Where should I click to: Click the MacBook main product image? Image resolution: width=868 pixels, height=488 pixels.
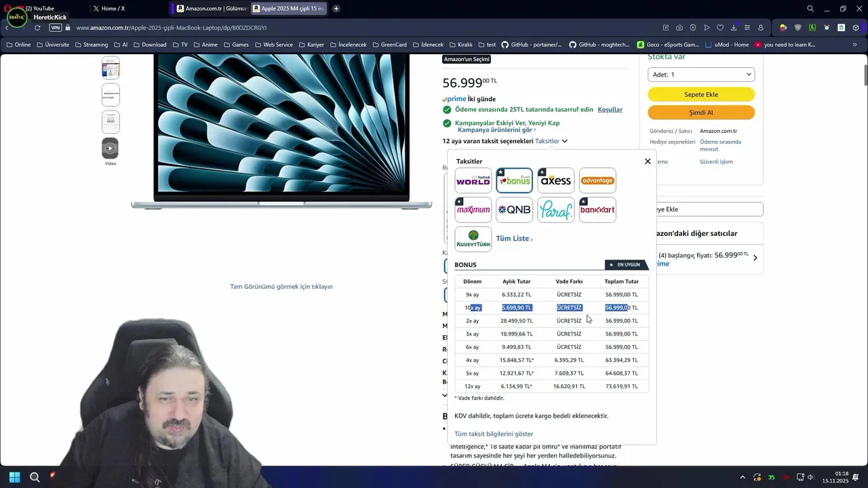pos(281,132)
